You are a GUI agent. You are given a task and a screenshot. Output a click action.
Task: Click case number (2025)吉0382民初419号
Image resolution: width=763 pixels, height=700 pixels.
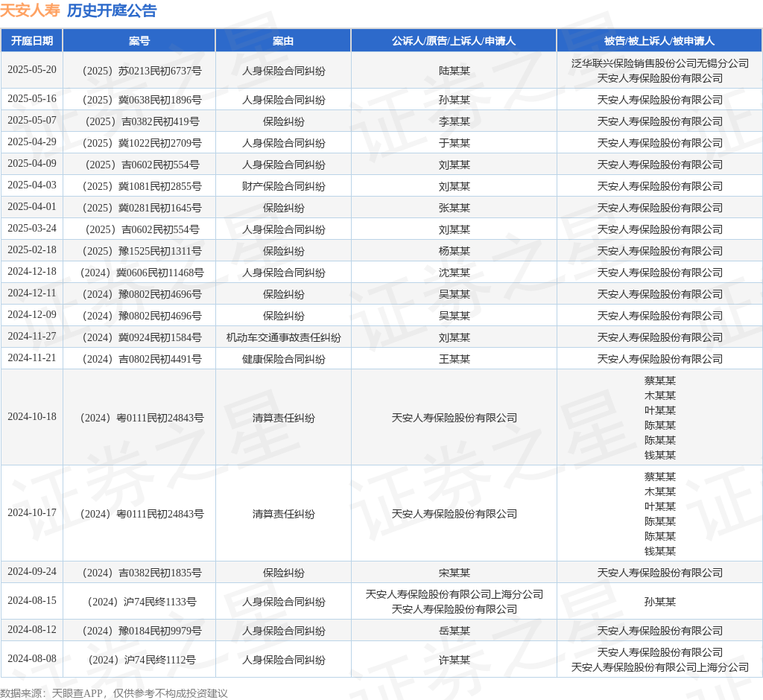139,121
